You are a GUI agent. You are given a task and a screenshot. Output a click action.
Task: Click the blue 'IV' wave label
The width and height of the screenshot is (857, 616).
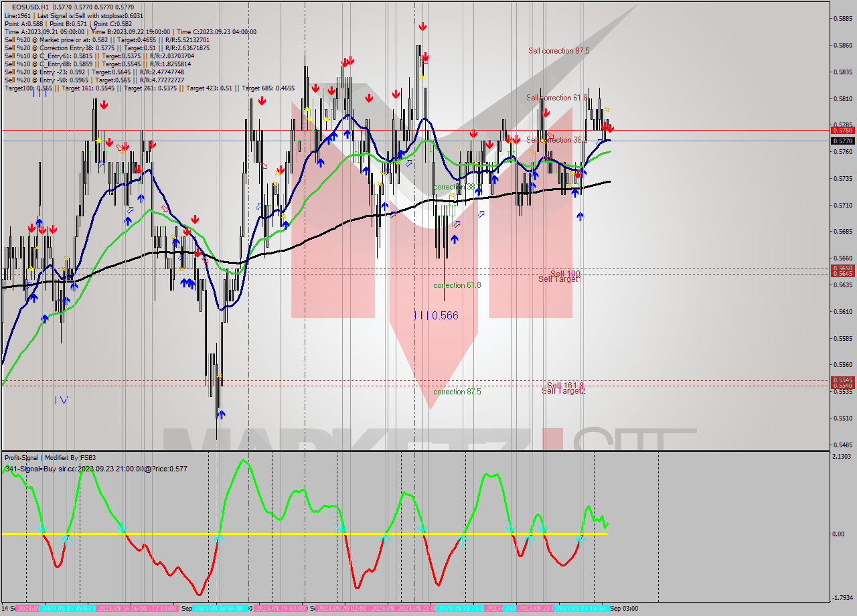click(x=61, y=400)
